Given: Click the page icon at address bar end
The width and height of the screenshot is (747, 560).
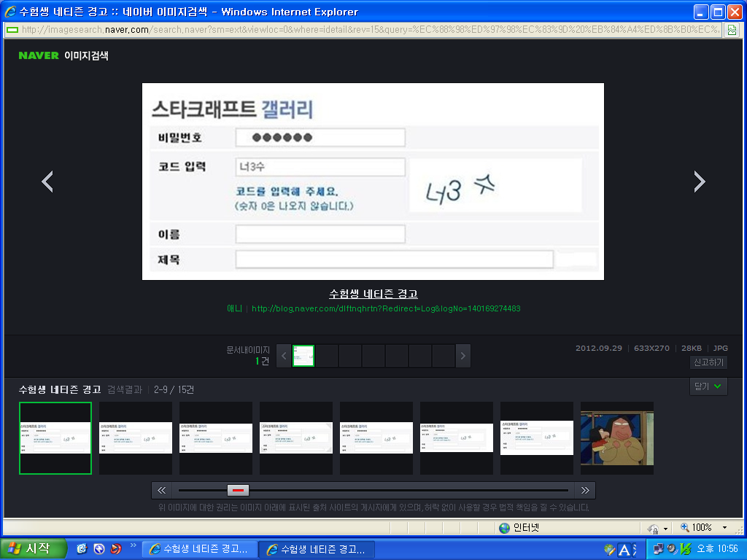Looking at the screenshot, I should pyautogui.click(x=732, y=30).
